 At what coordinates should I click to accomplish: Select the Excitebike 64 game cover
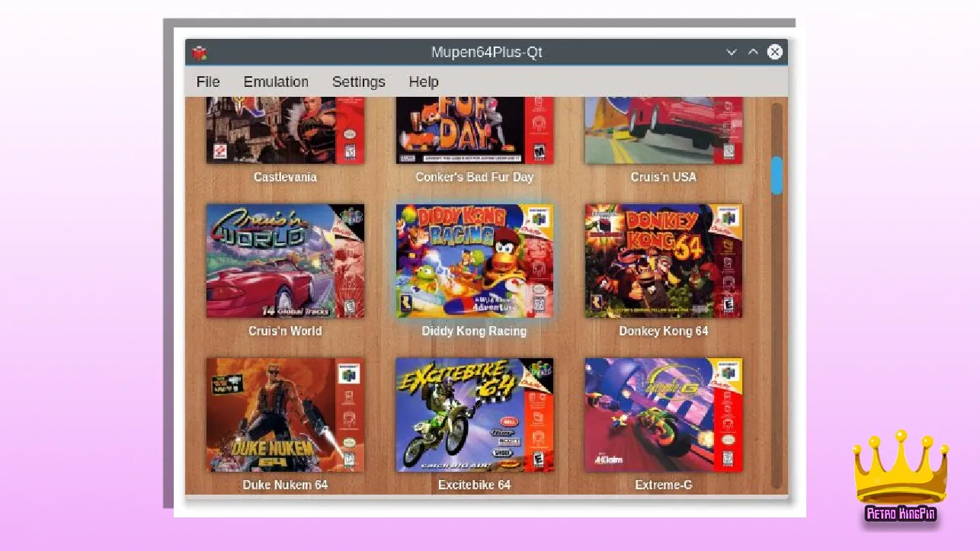tap(474, 415)
